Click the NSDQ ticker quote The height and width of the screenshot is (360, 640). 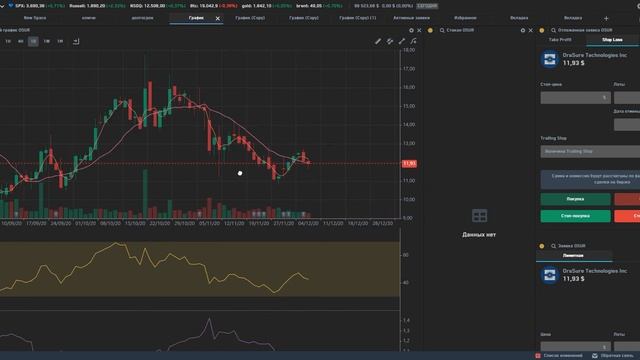click(x=158, y=6)
